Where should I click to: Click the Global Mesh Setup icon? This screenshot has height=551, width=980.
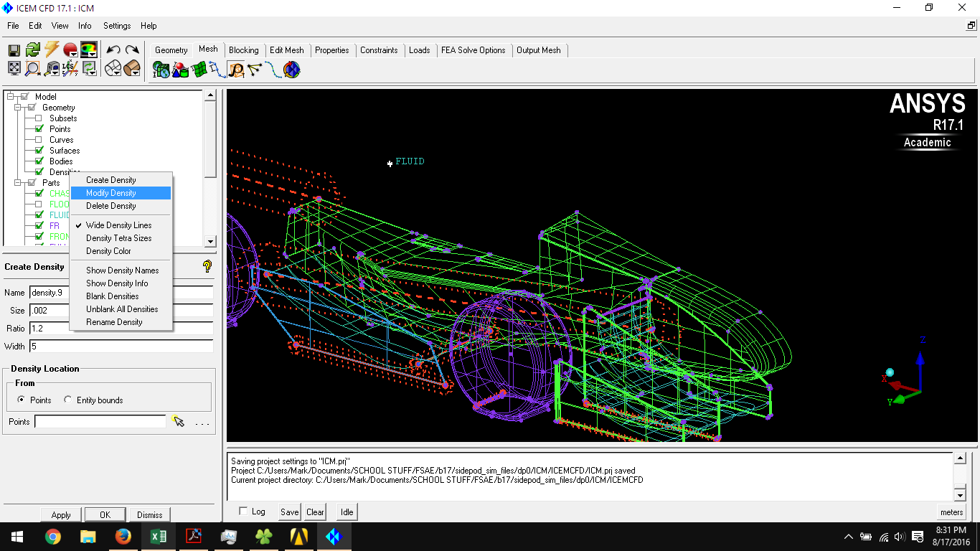pos(161,70)
